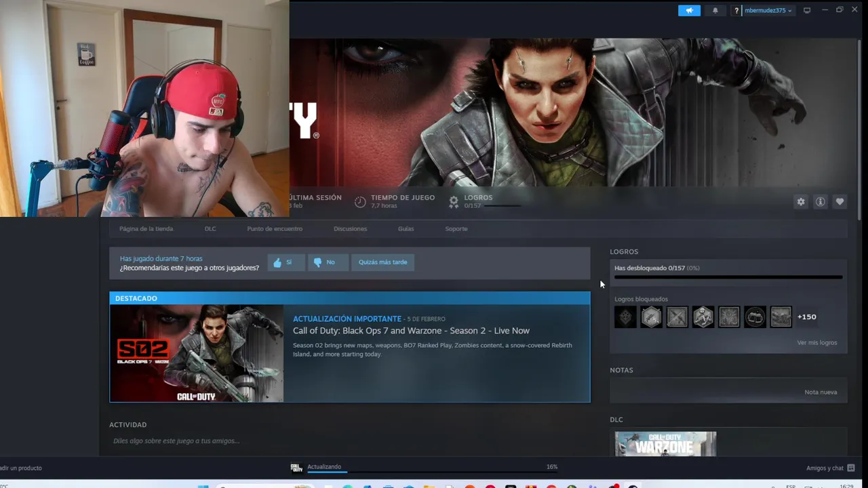This screenshot has height=488, width=868.
Task: Open the Call of Duty Warzone DLC thumbnail
Action: [665, 444]
